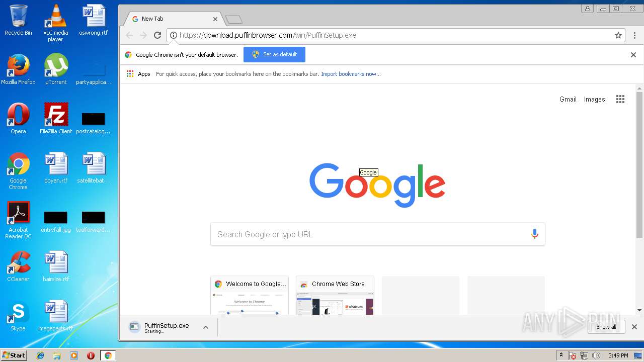The image size is (644, 362).
Task: Open Apps shortcut in bookmarks bar
Action: coord(138,74)
